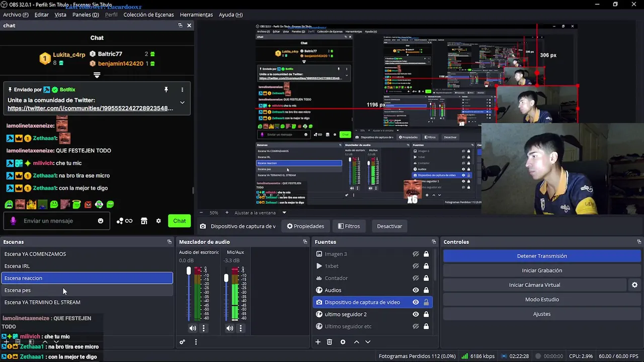Open Mic/Aux three-dot options menu
This screenshot has width=644, height=362.
click(x=240, y=328)
